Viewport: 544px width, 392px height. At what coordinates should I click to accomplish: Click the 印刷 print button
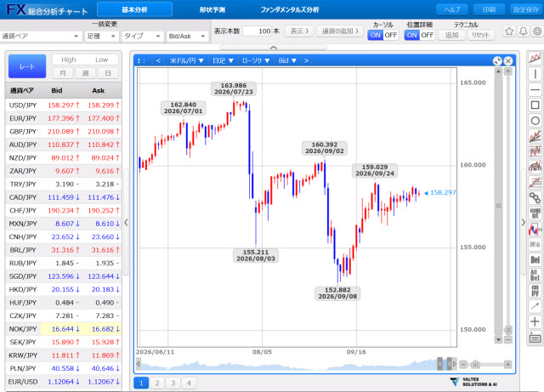tap(490, 9)
